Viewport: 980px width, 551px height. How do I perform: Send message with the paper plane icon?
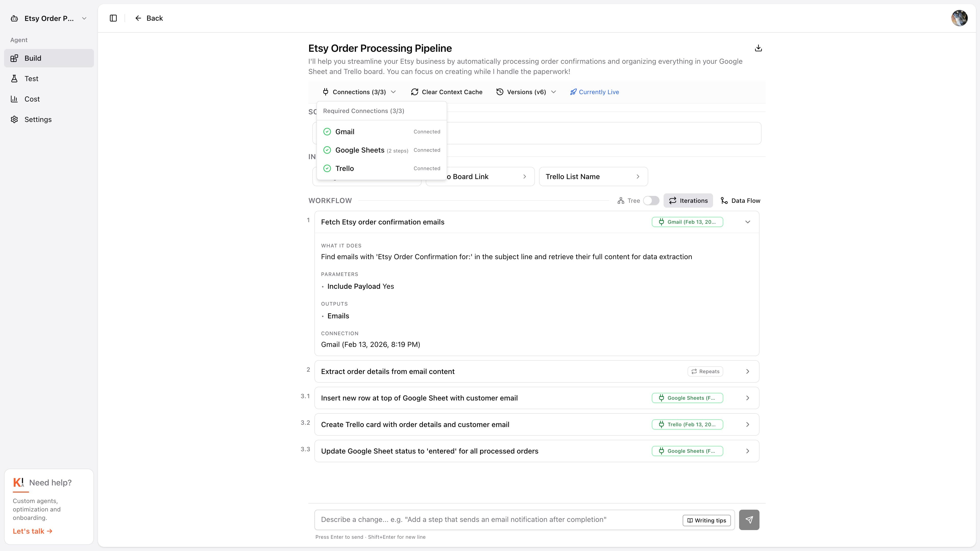(x=749, y=519)
